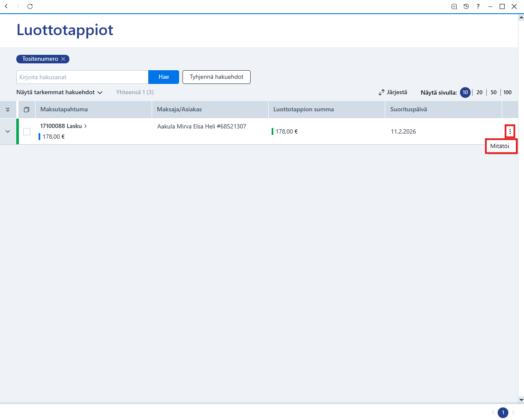Screen dimensions: 524x420
Task: Open the three-dot row actions menu
Action: pyautogui.click(x=510, y=131)
